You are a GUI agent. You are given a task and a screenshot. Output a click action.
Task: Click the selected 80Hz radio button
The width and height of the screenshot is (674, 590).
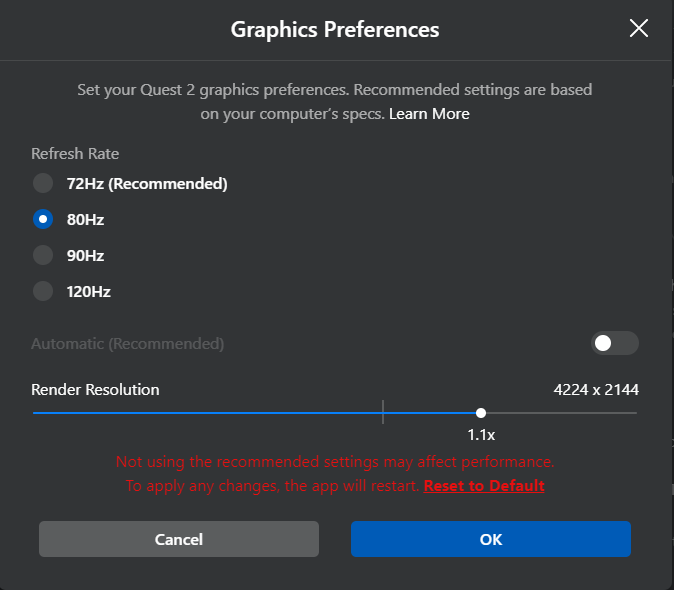click(x=43, y=219)
